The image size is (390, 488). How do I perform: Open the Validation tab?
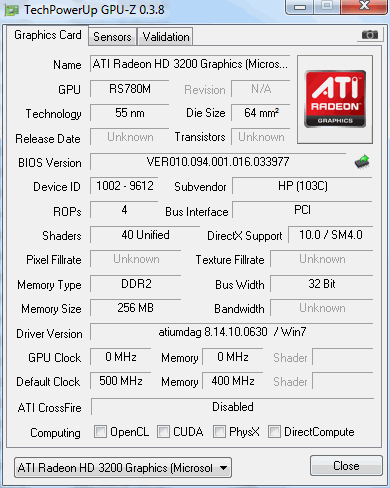[x=166, y=37]
